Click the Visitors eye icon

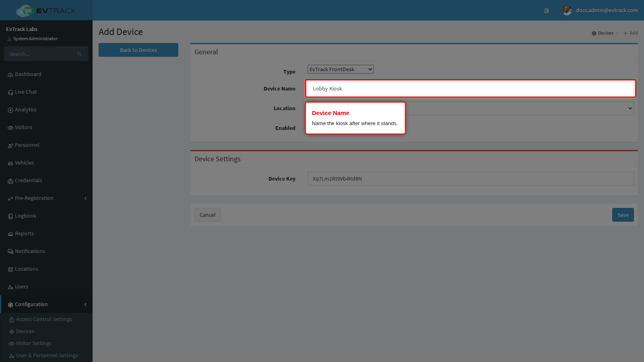coord(10,128)
